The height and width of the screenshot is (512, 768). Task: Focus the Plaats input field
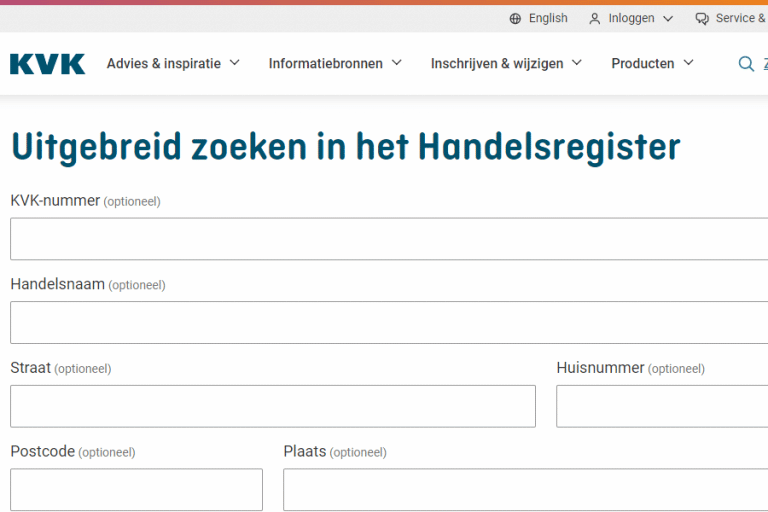(526, 489)
